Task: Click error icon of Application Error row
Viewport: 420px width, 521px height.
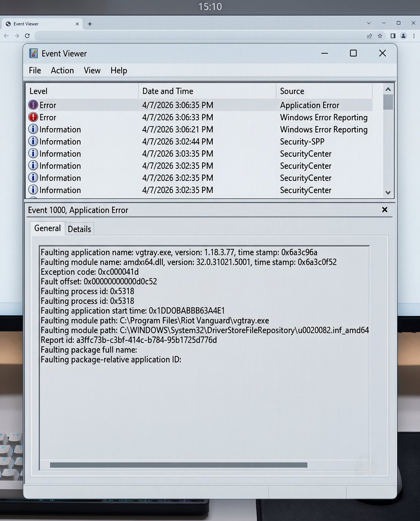Action: coord(33,105)
